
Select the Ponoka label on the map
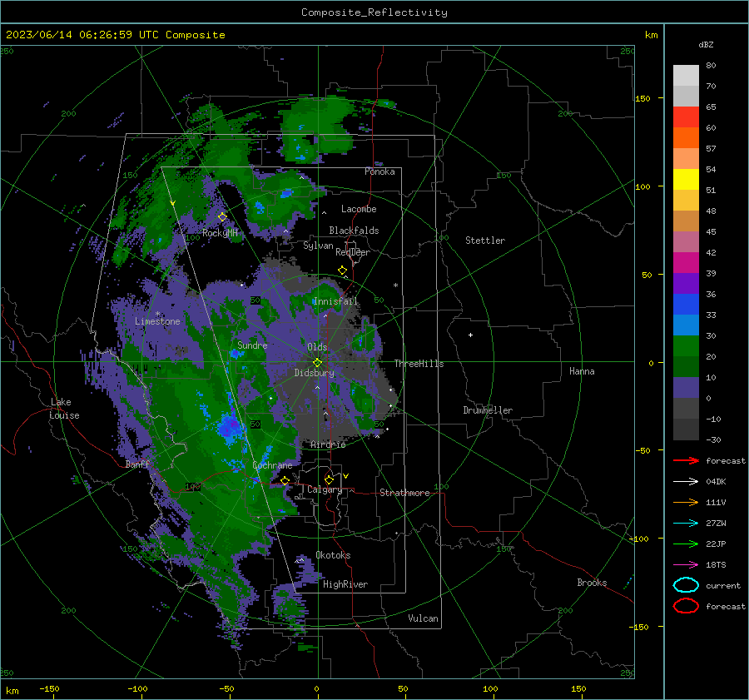coord(379,171)
